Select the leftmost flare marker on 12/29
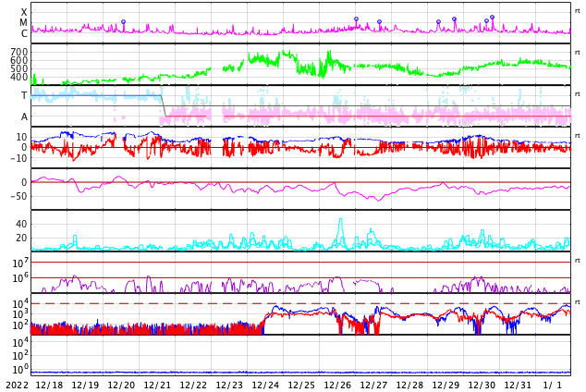This screenshot has height=392, width=586. coord(438,22)
